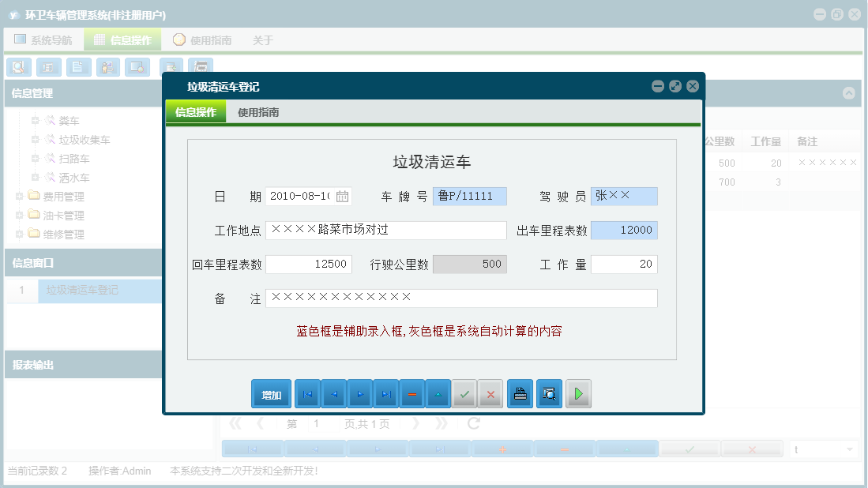Open the calendar date picker for 日期
The height and width of the screenshot is (488, 868).
(x=343, y=195)
